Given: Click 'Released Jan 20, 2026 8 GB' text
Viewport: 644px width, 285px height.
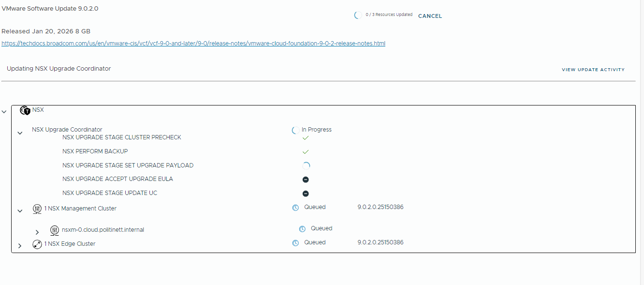Looking at the screenshot, I should click(46, 31).
